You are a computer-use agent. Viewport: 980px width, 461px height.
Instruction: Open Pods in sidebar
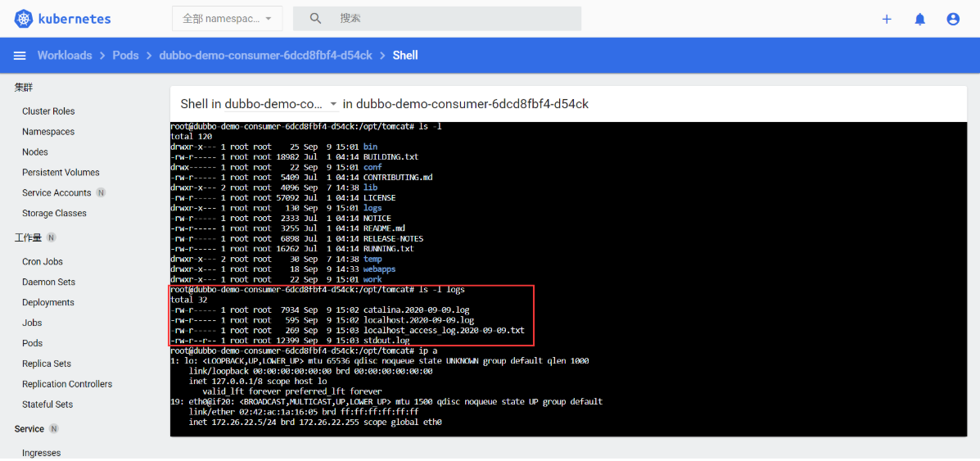[x=33, y=343]
